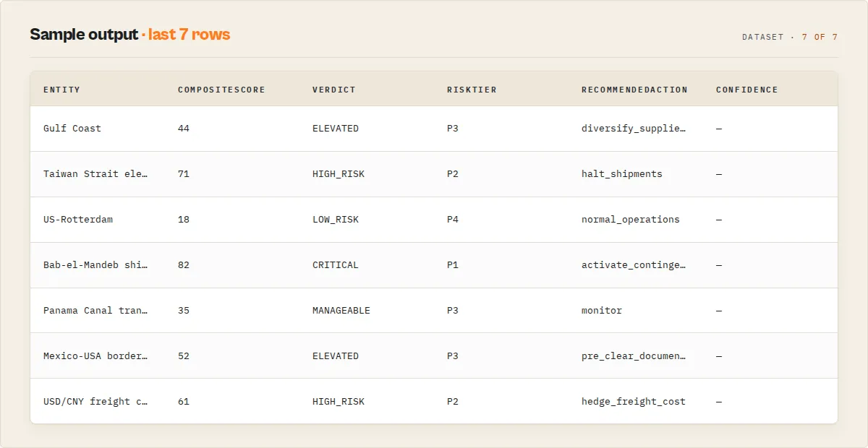Click composite score 35

click(x=184, y=311)
